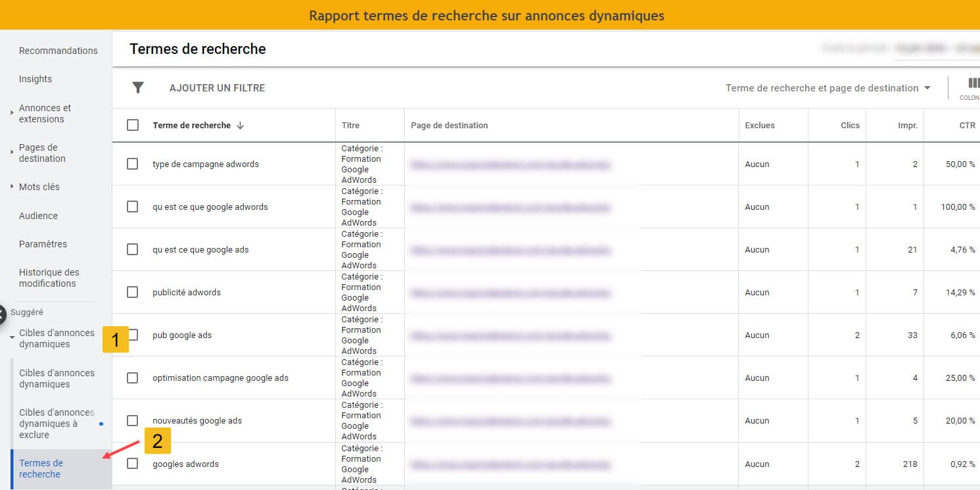Expand 'Pages de destination' sidebar section
This screenshot has height=490, width=980.
12,153
